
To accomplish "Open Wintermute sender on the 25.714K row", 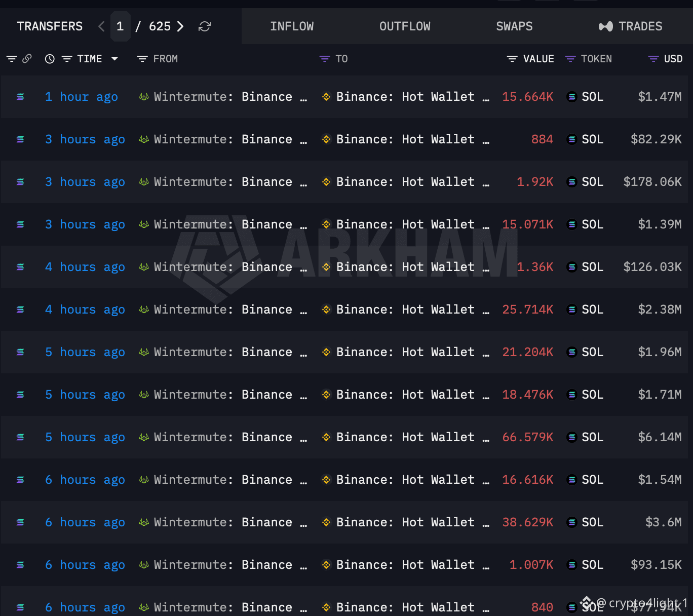I will coord(223,310).
